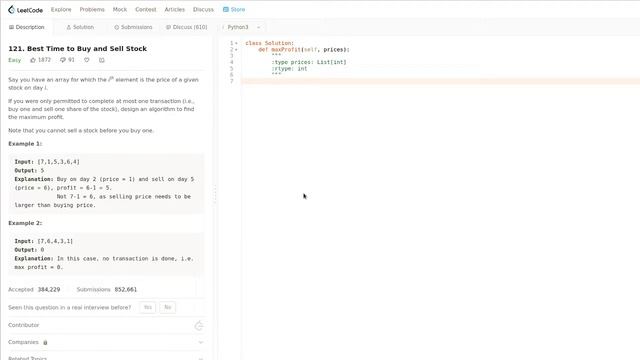Click the def maxProfit code line
The image size is (640, 360).
click(x=304, y=49)
